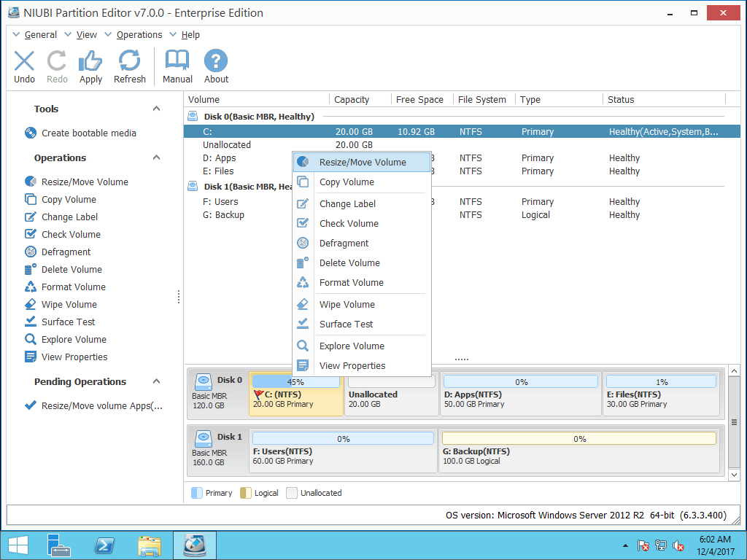
Task: Click sidebar Format Volume recycle icon
Action: click(31, 287)
